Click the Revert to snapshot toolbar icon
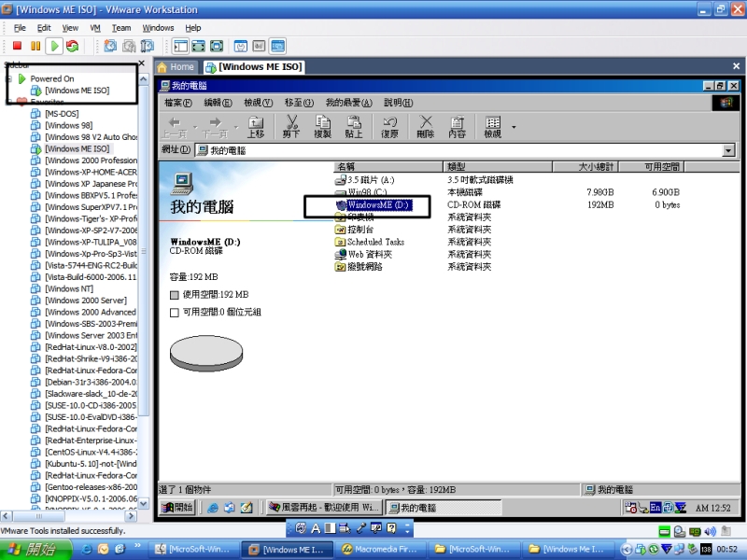This screenshot has width=747, height=560. [x=129, y=46]
